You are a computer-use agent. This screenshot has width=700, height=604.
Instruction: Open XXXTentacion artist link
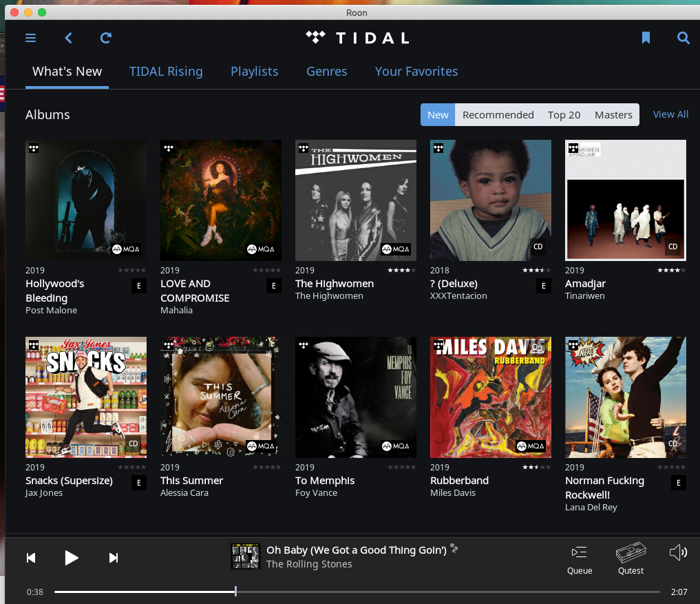tap(458, 295)
